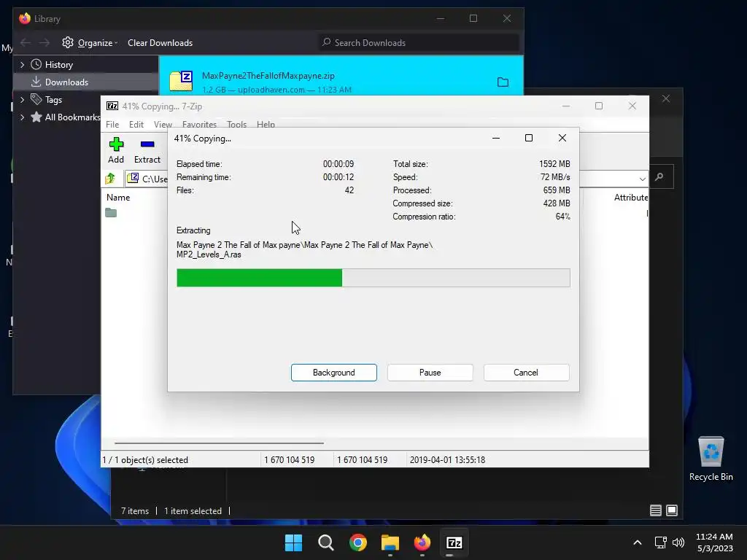Open the volume control tray icon
The height and width of the screenshot is (560, 747).
(678, 542)
